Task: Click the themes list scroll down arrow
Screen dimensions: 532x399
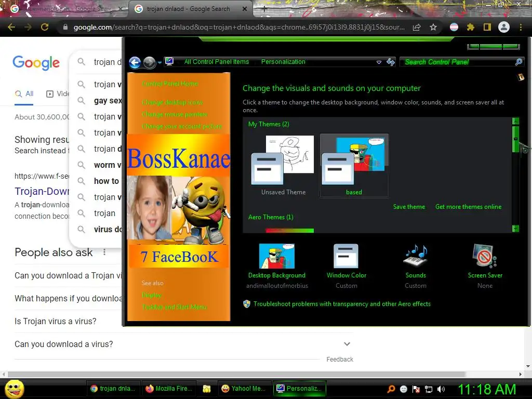Action: (x=515, y=229)
